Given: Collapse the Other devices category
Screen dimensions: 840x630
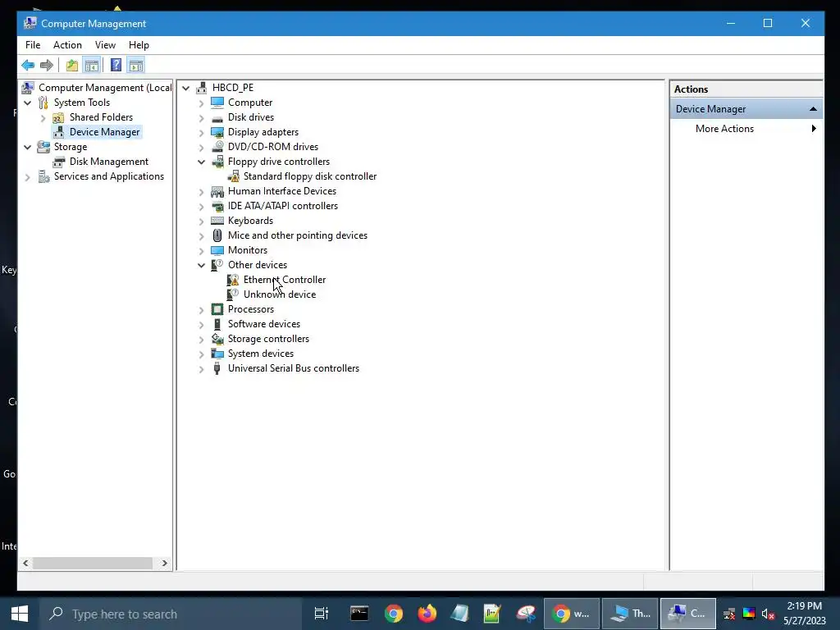Looking at the screenshot, I should point(202,265).
